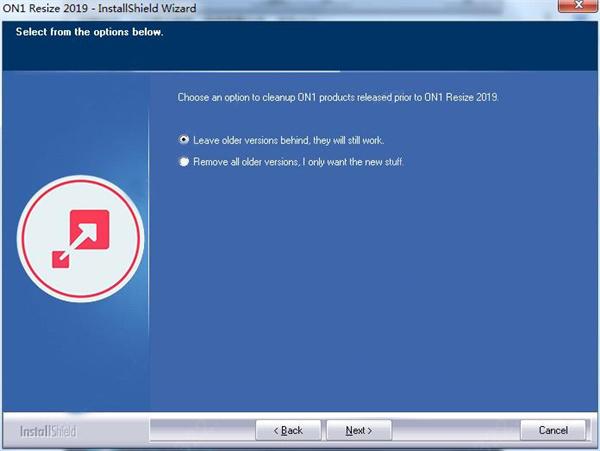Select the "Remove all older versions" radio button

point(183,161)
